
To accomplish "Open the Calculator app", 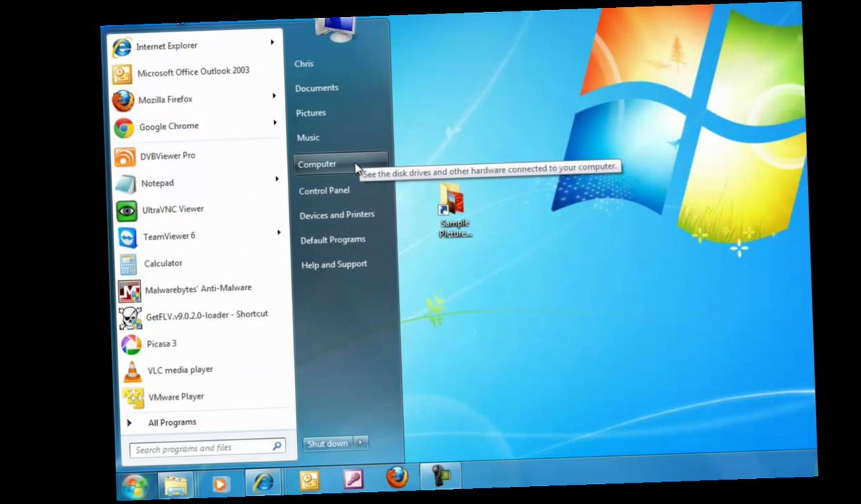I will [x=163, y=263].
